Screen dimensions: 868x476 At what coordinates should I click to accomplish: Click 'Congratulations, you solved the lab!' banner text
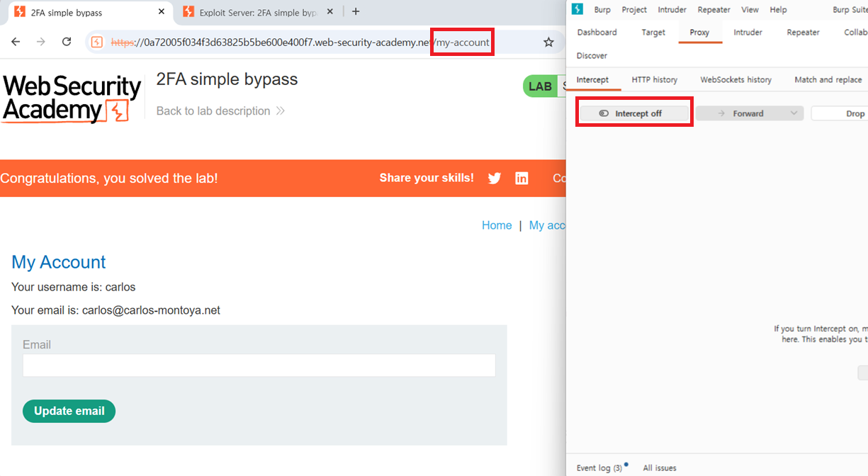[109, 178]
